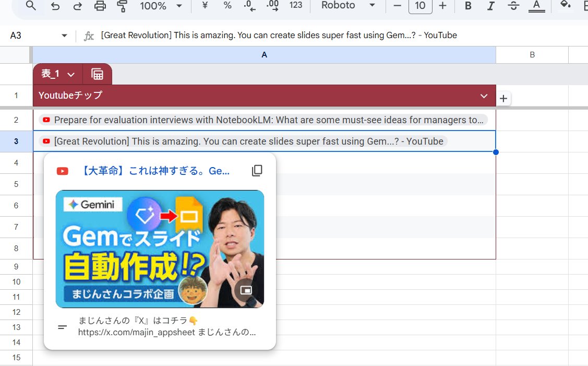Screen dimensions: 588x366
Task: Activate the paint format tool
Action: pyautogui.click(x=122, y=6)
